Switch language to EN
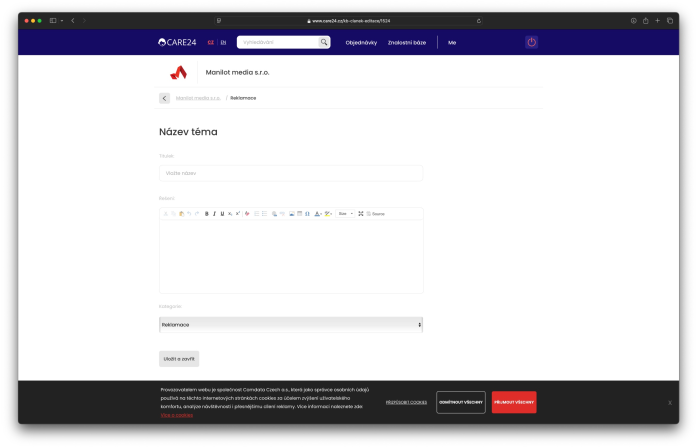 tap(223, 42)
